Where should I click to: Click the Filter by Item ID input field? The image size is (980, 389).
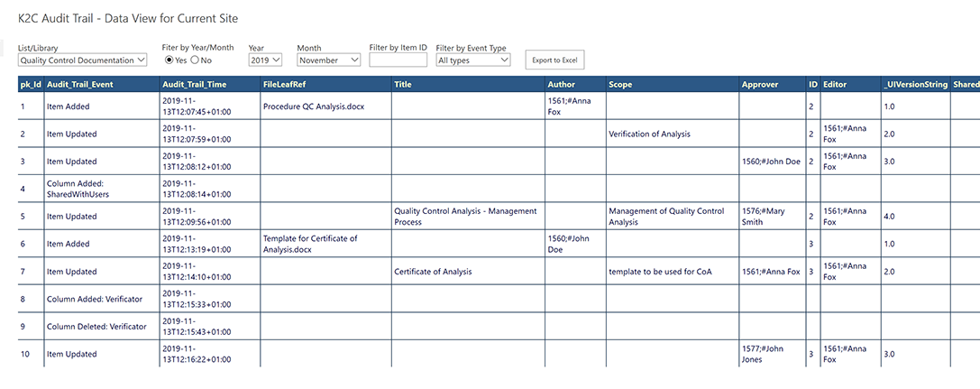point(398,60)
